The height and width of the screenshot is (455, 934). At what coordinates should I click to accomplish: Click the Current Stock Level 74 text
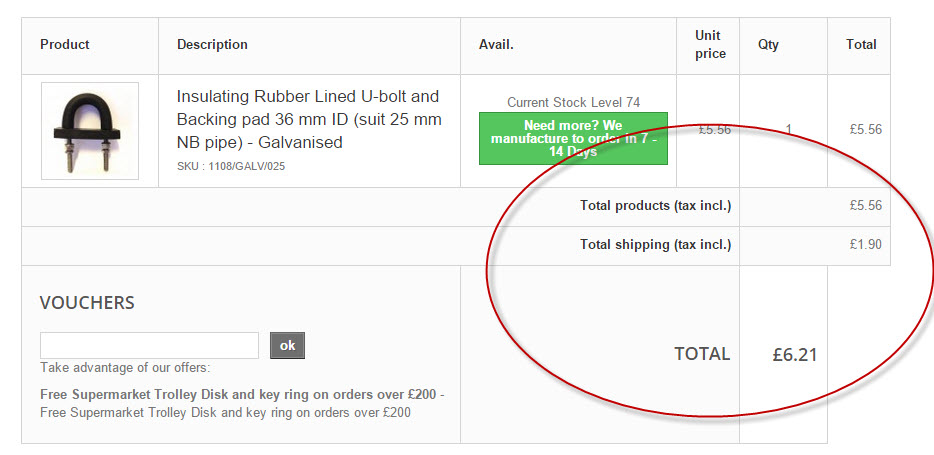[x=573, y=102]
